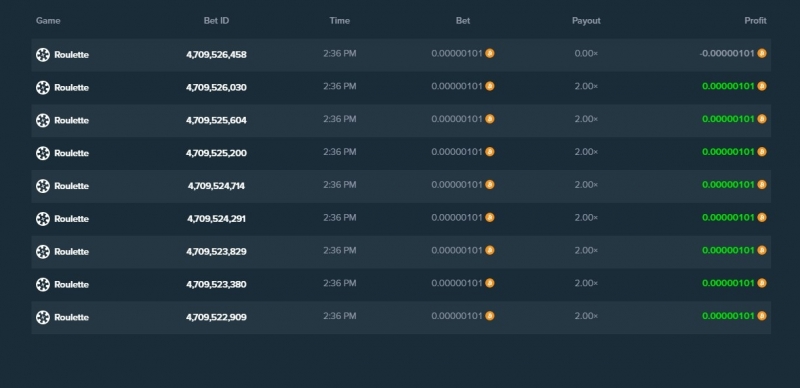Click the Payout column header

586,21
